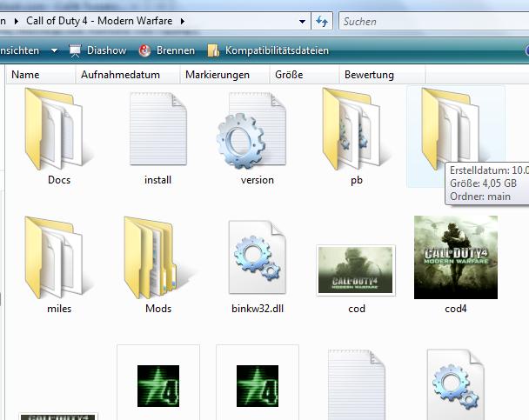Image resolution: width=529 pixels, height=420 pixels.
Task: Select the cod4 cover image
Action: click(455, 257)
